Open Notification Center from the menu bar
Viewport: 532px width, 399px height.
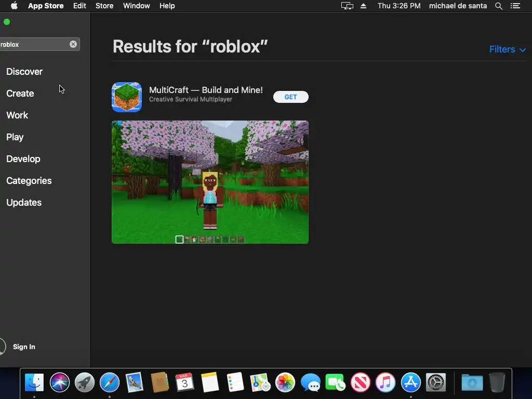point(515,6)
